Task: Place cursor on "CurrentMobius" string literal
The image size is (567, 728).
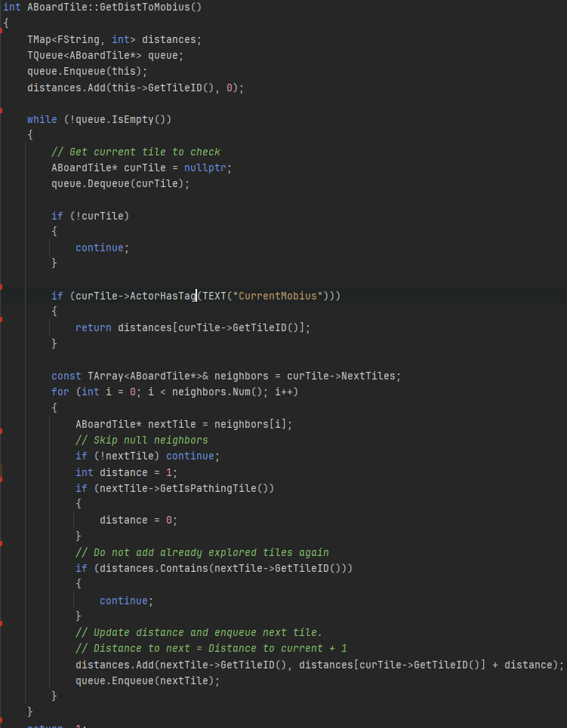Action: click(278, 296)
